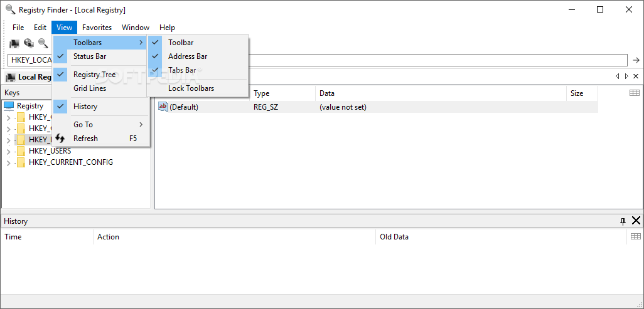
Task: Sort values by Size column
Action: (x=582, y=93)
